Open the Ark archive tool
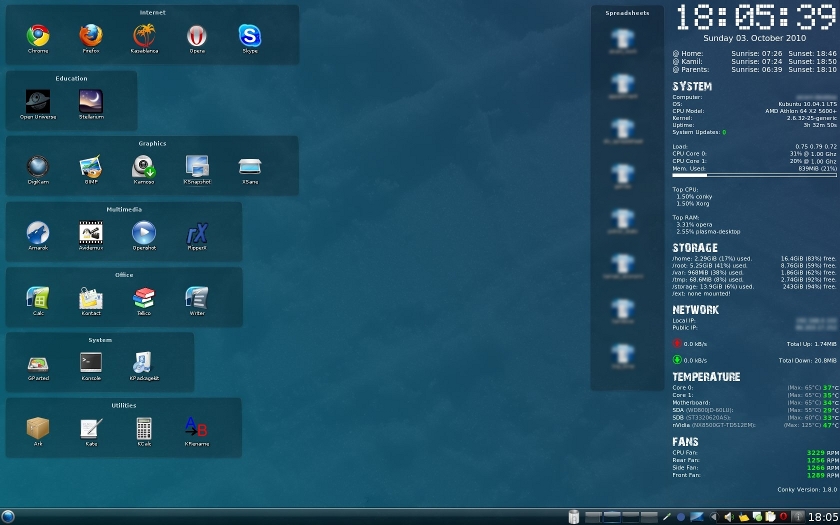This screenshot has width=840, height=525. pos(38,429)
